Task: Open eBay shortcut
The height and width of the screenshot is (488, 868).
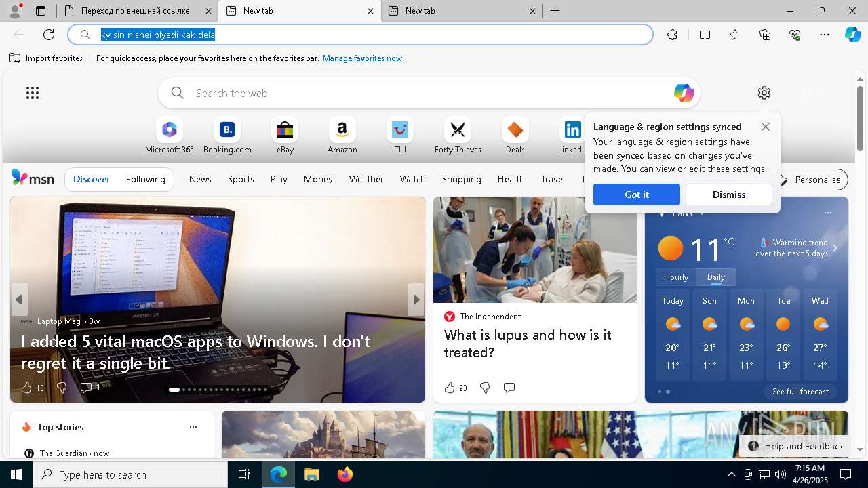Action: click(285, 136)
